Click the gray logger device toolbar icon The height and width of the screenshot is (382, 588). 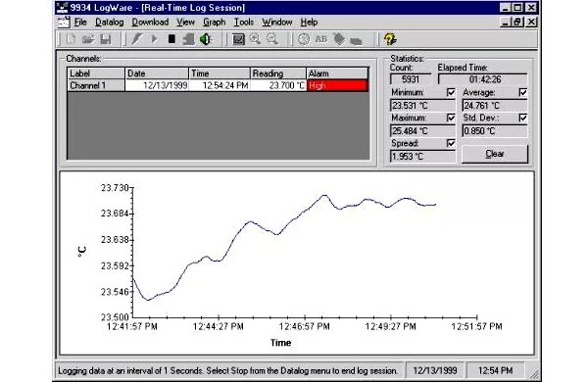pos(356,40)
